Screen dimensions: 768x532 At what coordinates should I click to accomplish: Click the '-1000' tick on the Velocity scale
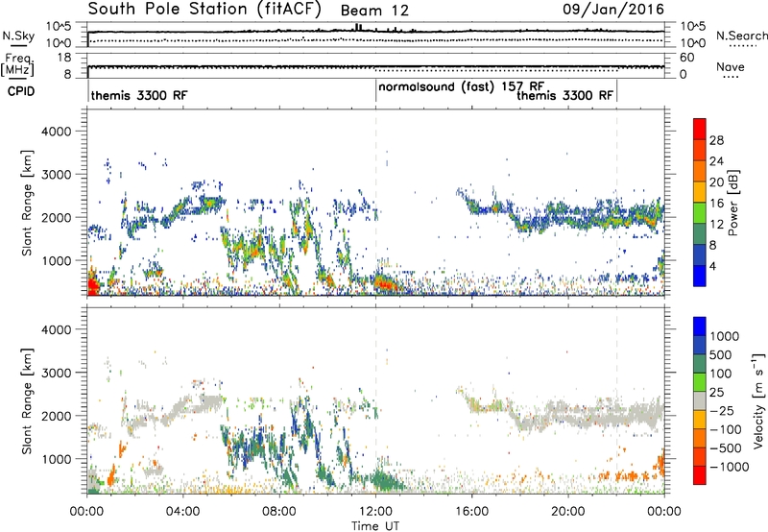[729, 467]
